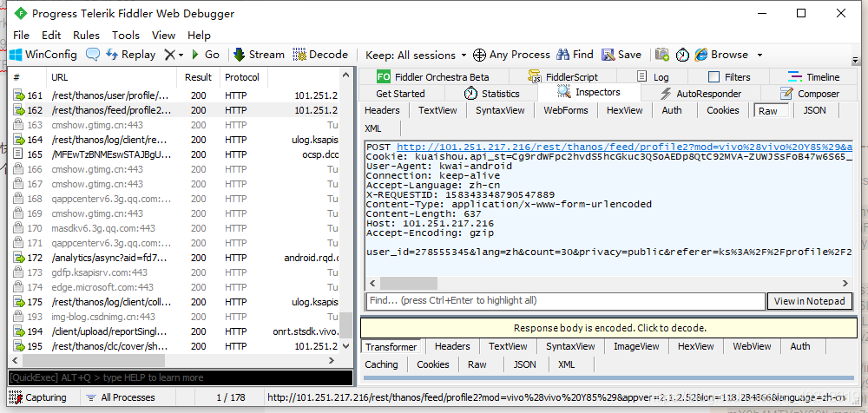Viewport: 868px width, 413px height.
Task: Open the Rules menu
Action: (x=86, y=35)
